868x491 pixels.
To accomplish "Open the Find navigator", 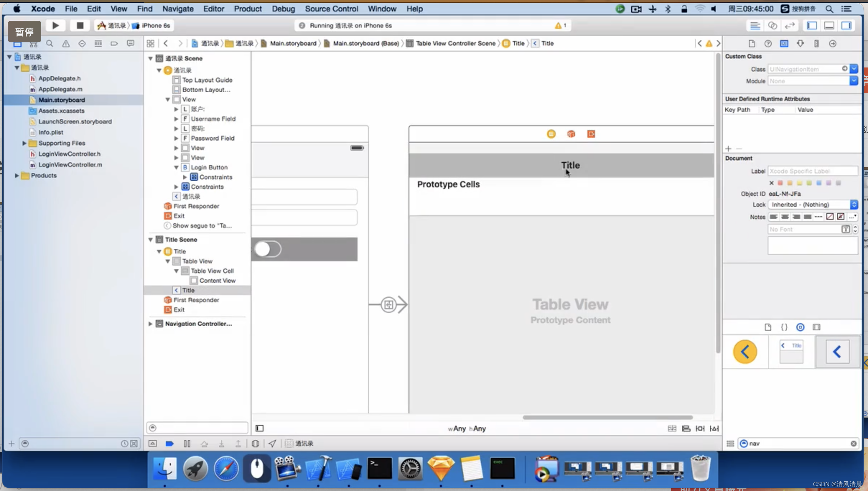I will coord(50,43).
